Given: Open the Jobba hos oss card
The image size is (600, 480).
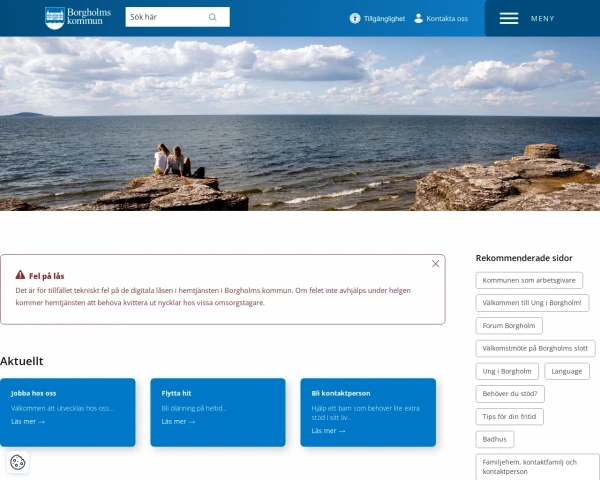Looking at the screenshot, I should [68, 412].
